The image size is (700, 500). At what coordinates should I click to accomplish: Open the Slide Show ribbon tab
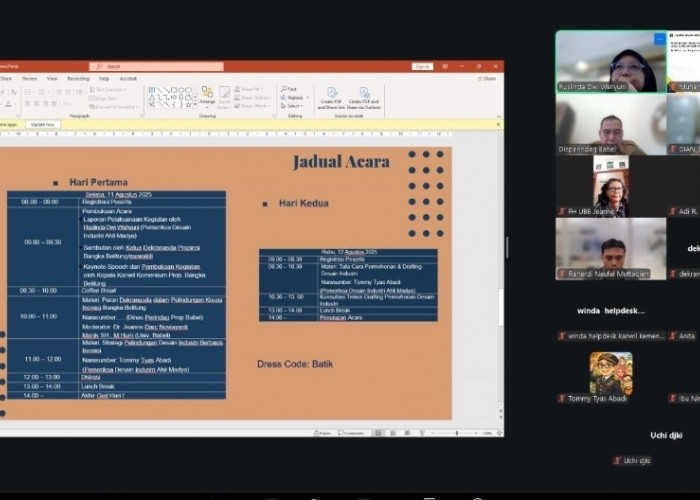coord(5,79)
